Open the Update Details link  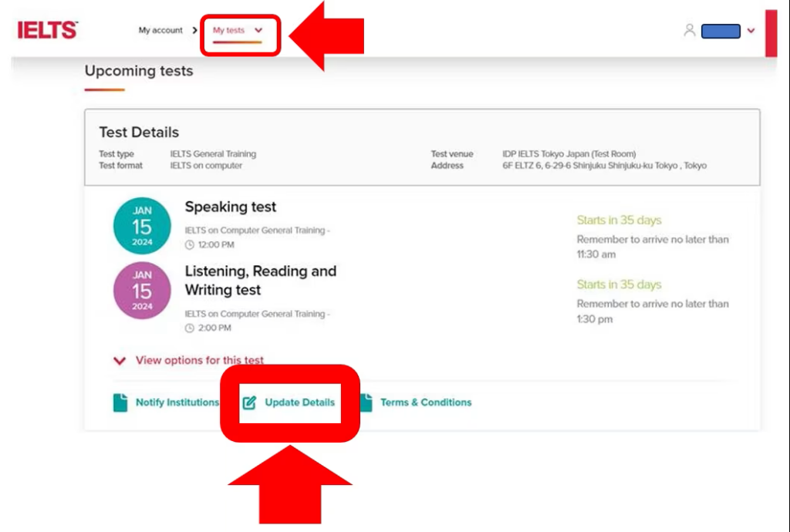(x=299, y=402)
